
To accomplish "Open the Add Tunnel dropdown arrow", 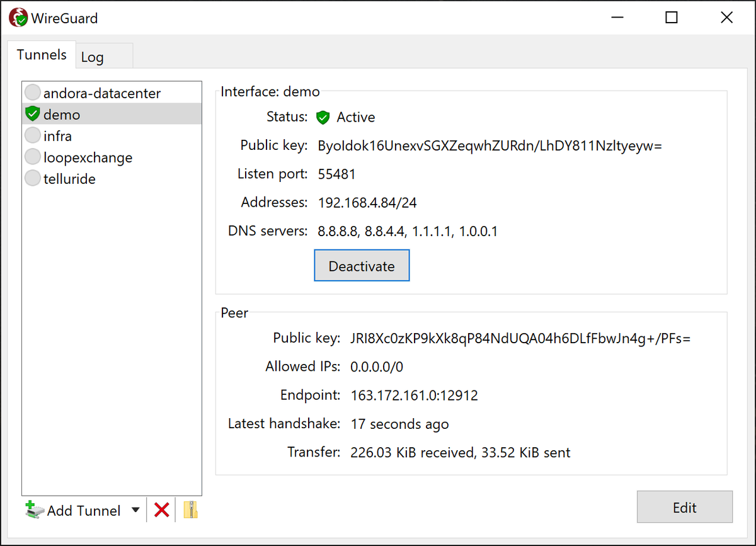I will pyautogui.click(x=135, y=510).
